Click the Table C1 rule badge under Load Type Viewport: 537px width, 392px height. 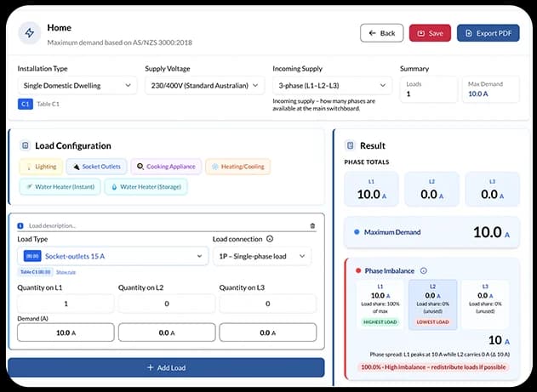35,272
